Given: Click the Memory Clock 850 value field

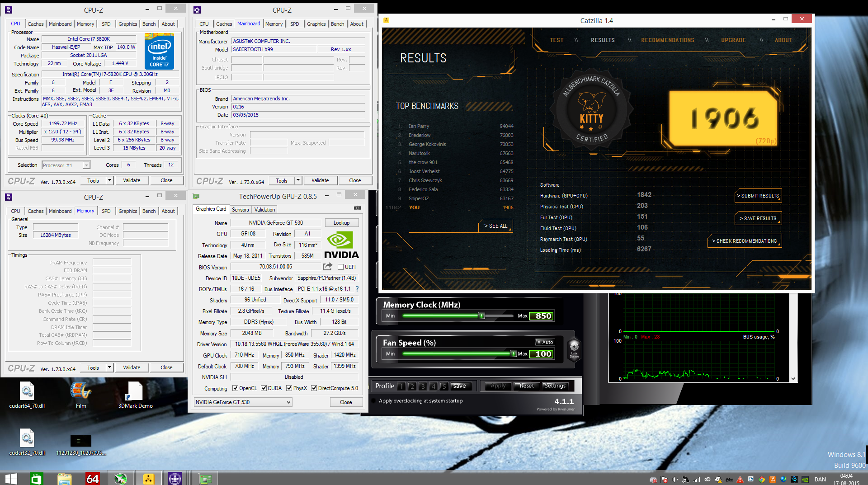Looking at the screenshot, I should (542, 316).
